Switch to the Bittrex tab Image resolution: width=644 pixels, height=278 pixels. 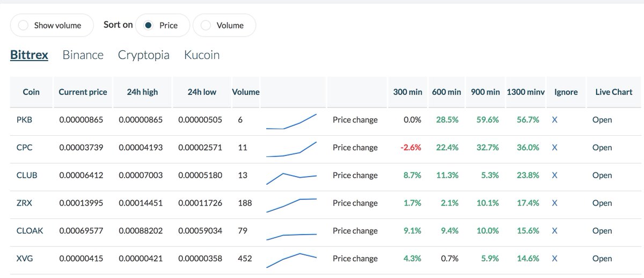point(29,55)
